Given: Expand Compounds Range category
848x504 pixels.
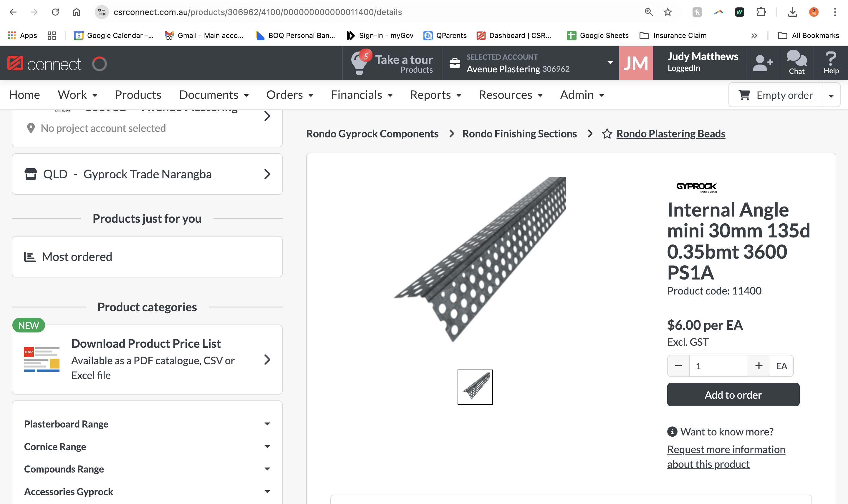Looking at the screenshot, I should (147, 469).
